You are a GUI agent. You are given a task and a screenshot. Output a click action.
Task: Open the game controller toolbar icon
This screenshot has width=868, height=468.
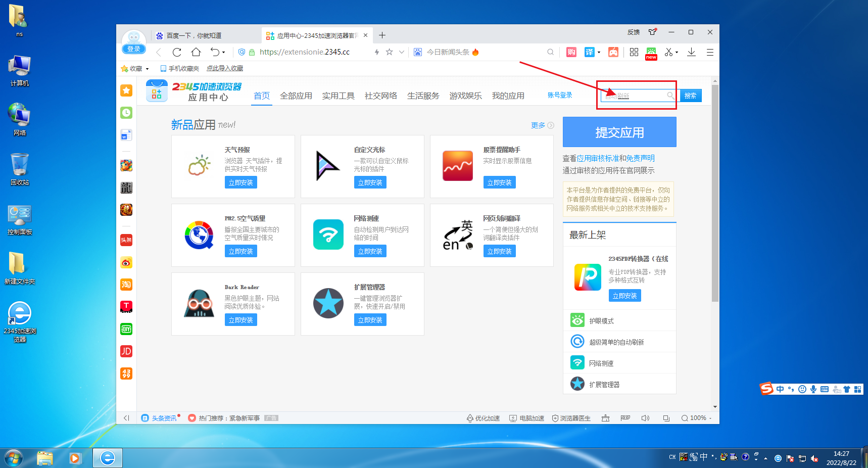pyautogui.click(x=613, y=52)
